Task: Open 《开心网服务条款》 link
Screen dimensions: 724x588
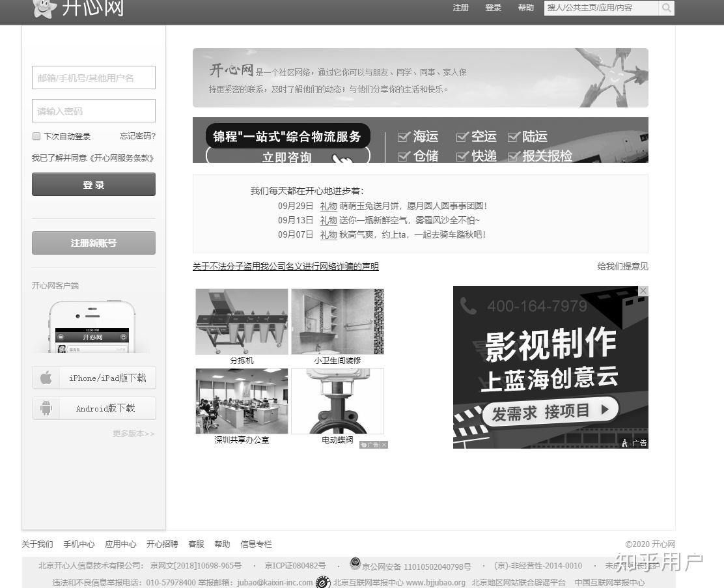Action: click(122, 158)
